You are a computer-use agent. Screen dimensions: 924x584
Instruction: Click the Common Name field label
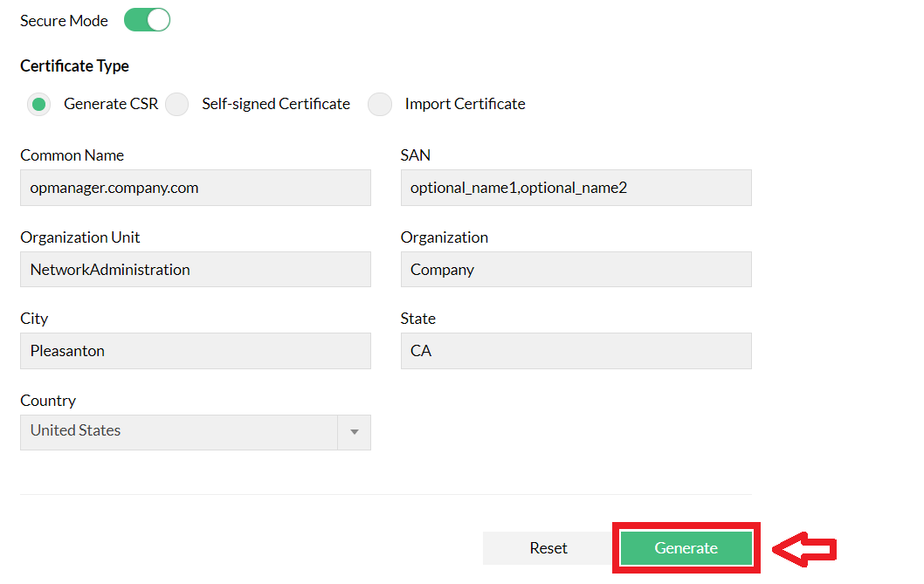(72, 155)
